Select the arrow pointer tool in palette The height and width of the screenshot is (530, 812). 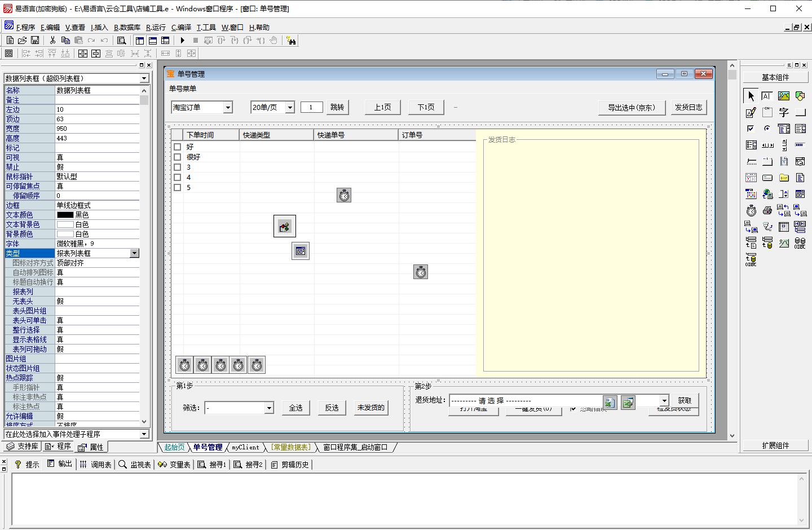click(751, 96)
